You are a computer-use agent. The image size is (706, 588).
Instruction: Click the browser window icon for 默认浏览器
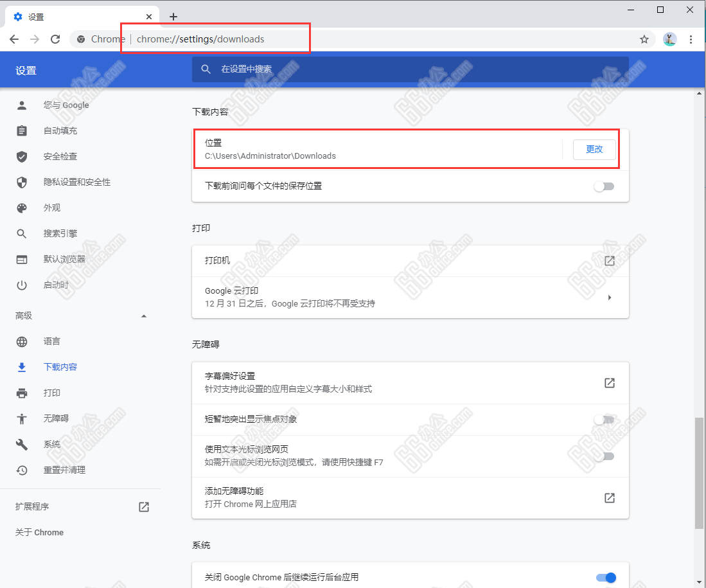(x=22, y=260)
